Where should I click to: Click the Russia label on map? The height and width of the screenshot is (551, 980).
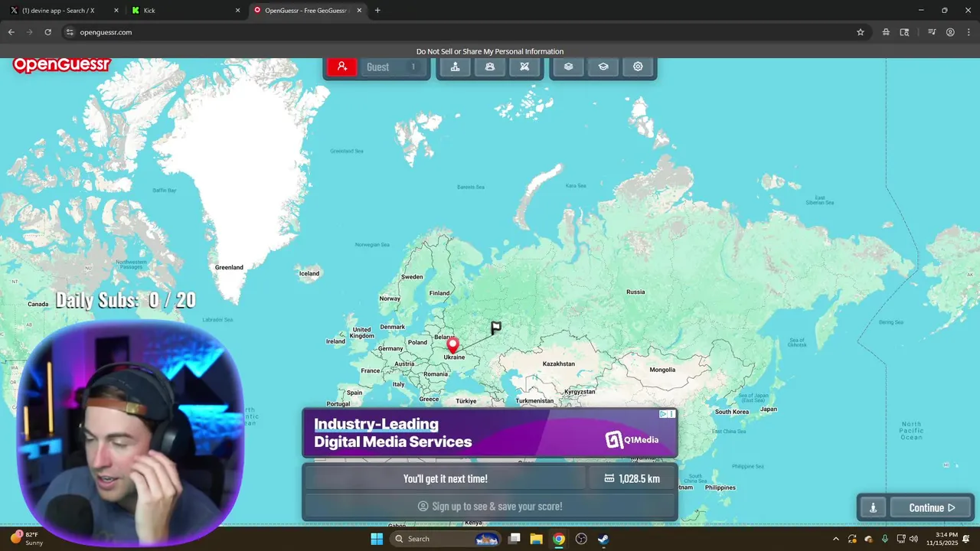click(635, 292)
